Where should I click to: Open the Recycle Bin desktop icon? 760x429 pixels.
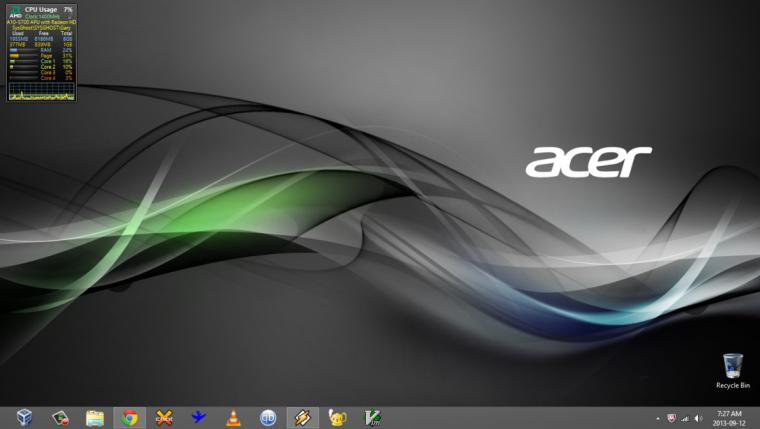(733, 371)
